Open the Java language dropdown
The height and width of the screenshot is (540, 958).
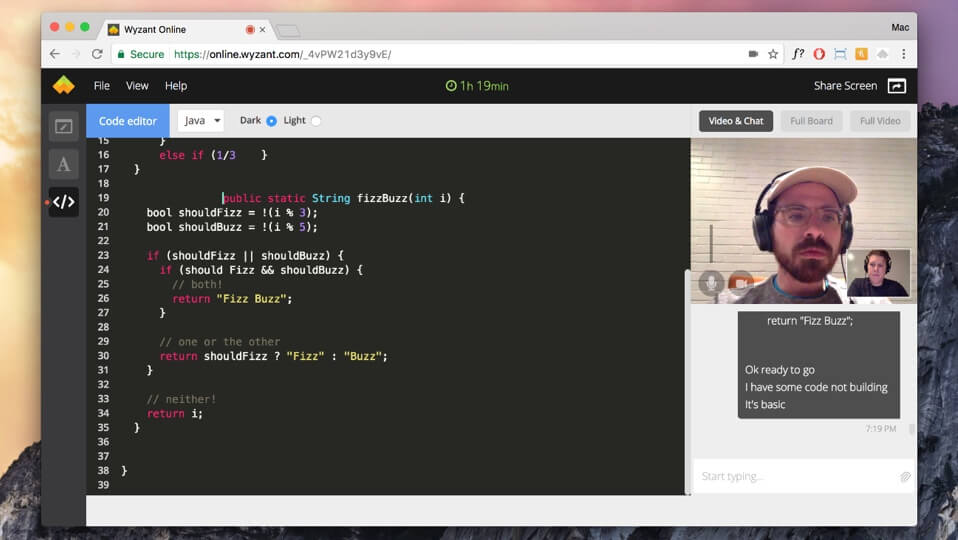(201, 121)
